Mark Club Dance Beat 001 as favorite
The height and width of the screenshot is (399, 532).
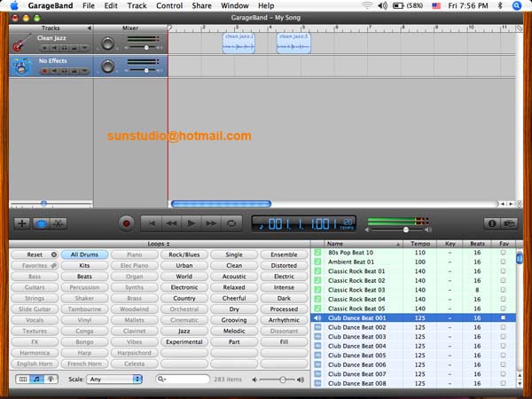(504, 318)
